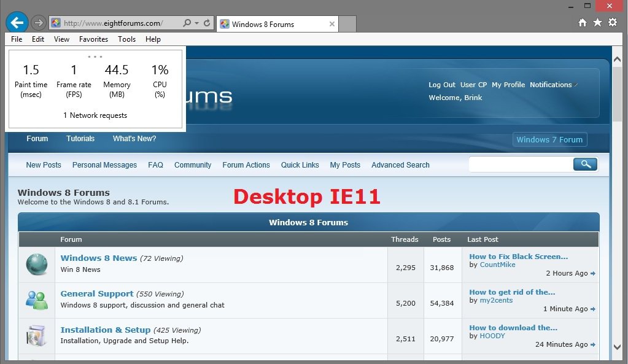Click the Windows 8 News globe icon
628x364 pixels.
tap(37, 264)
